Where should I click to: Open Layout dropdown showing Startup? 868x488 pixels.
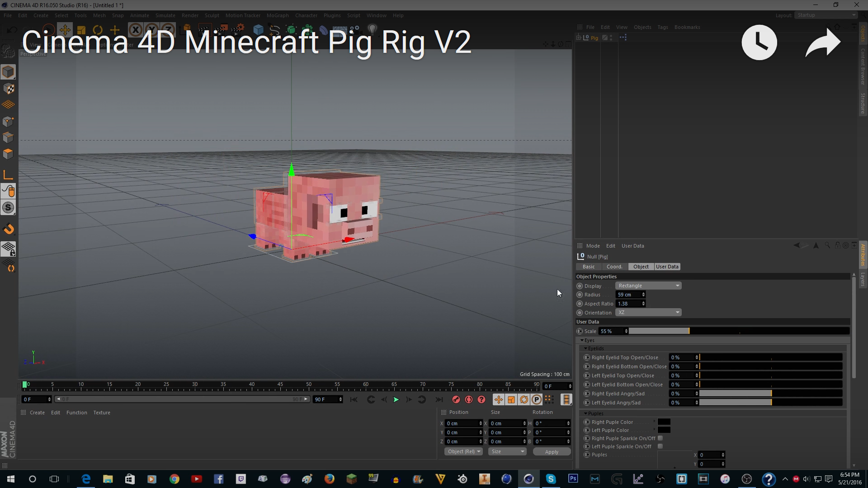[826, 15]
